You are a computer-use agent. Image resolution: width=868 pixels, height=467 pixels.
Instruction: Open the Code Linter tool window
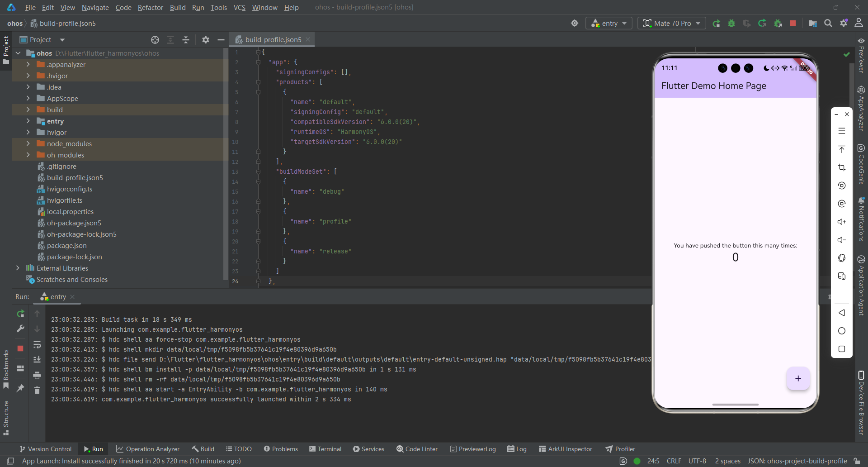point(417,449)
